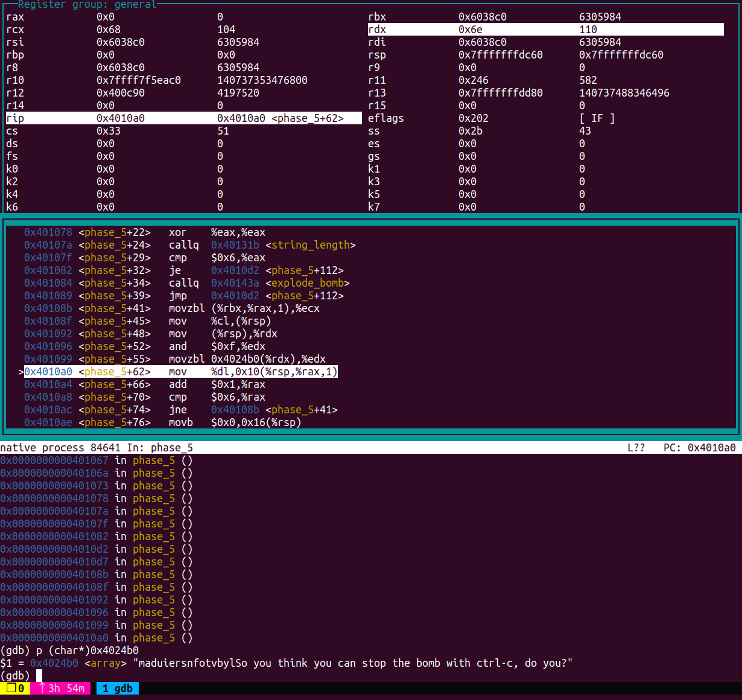The height and width of the screenshot is (700, 742).
Task: Select the jne target address 0x40108b
Action: tap(235, 410)
